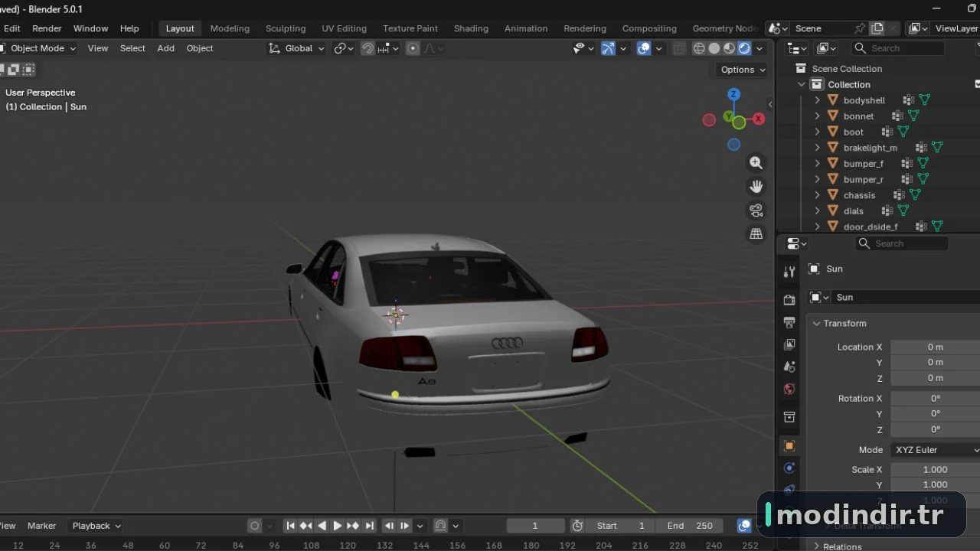Expand the chassis object in outliner
Image resolution: width=980 pixels, height=551 pixels.
[x=817, y=195]
